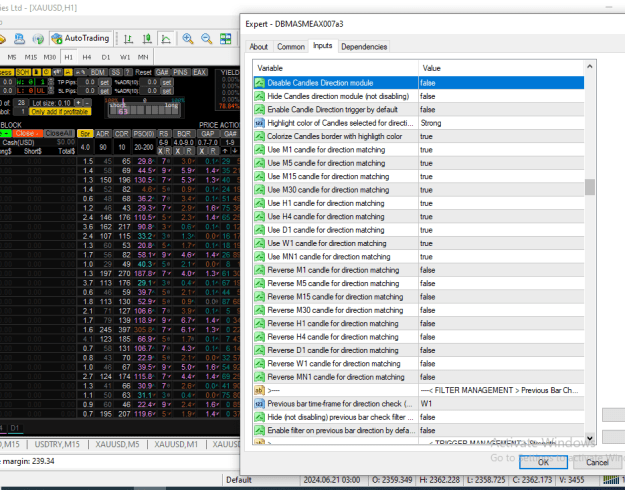Confirm settings with OK button

[543, 462]
